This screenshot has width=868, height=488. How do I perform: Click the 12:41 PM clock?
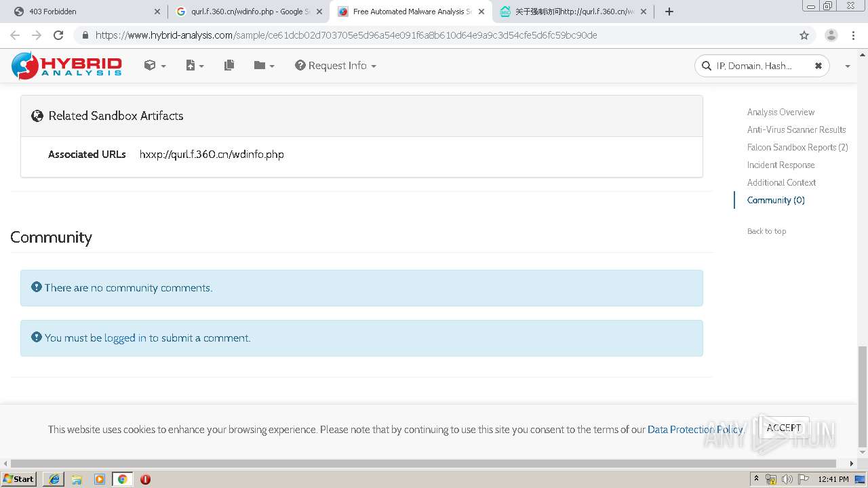[833, 479]
